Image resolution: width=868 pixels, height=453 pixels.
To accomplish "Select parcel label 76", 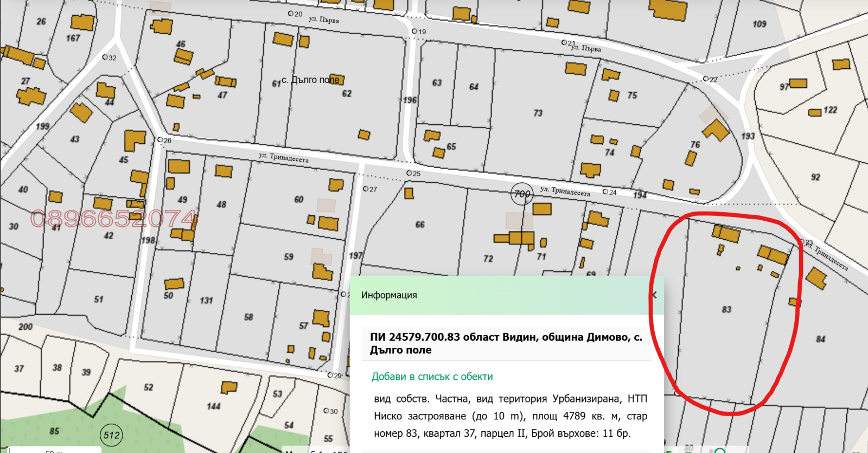I will pos(695,144).
